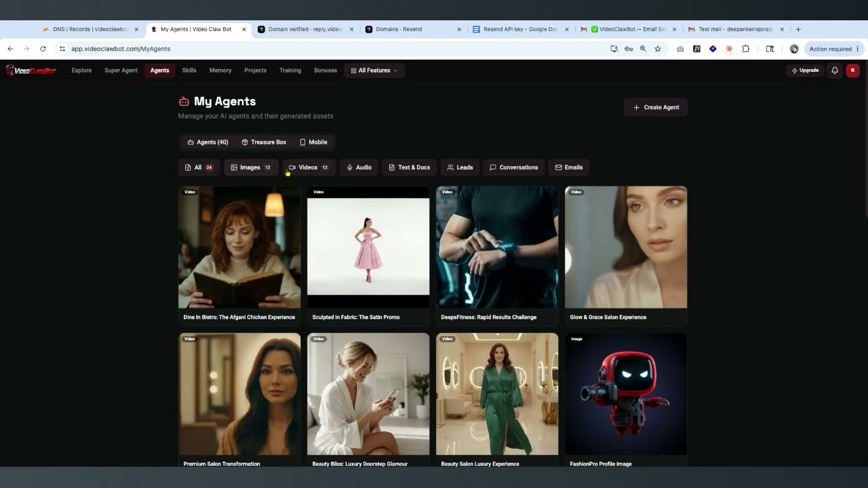This screenshot has width=868, height=488.
Task: Open the Emails filter
Action: pos(569,167)
